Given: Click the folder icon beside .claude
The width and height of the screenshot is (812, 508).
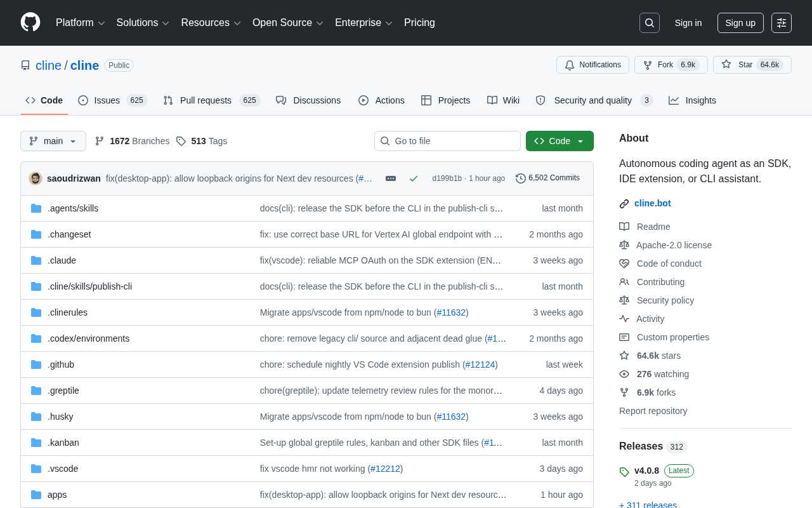Looking at the screenshot, I should [36, 260].
